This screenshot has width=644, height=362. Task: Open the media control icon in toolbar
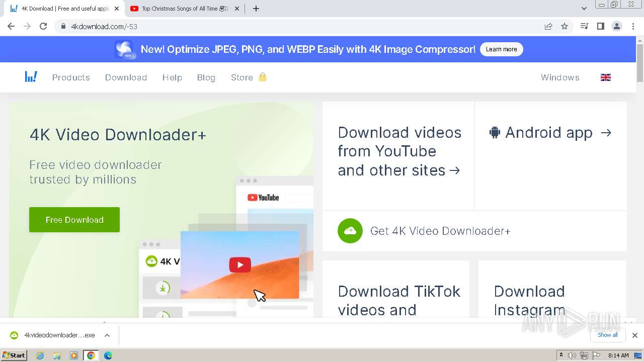(584, 26)
